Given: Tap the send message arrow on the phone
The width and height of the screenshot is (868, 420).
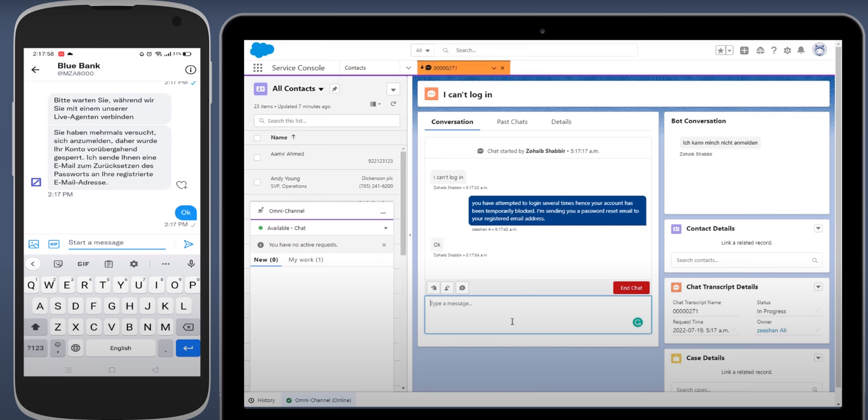Looking at the screenshot, I should pyautogui.click(x=188, y=245).
